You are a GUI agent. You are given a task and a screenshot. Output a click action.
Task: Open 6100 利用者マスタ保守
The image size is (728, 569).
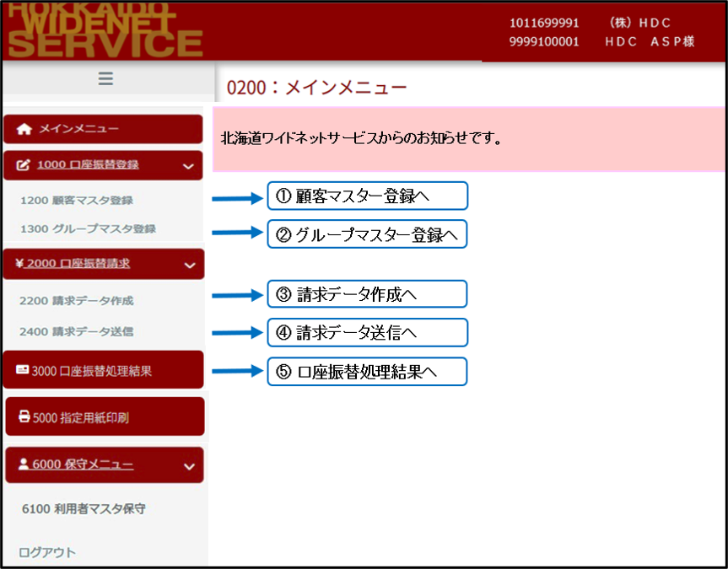(x=84, y=509)
